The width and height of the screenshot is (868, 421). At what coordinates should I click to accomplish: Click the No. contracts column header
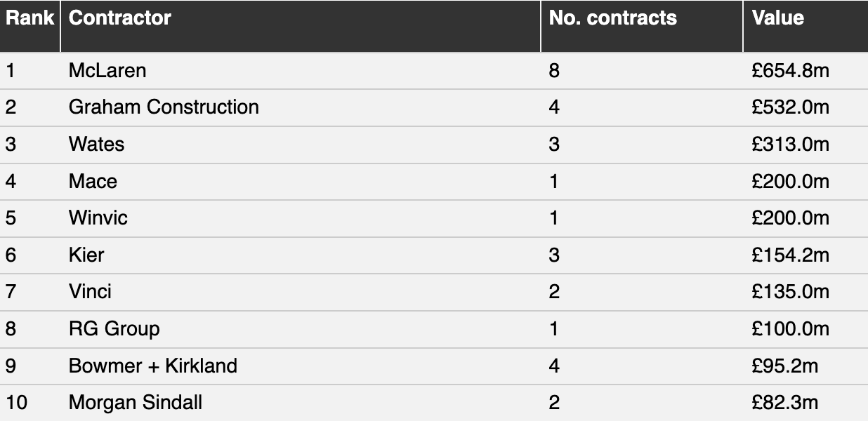coord(613,18)
